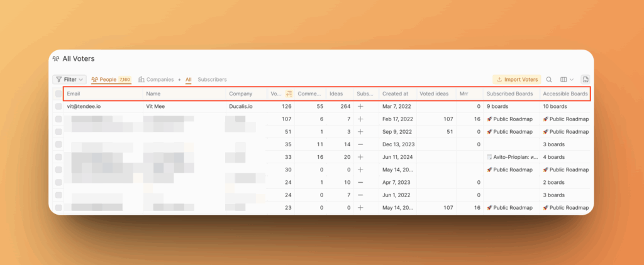Click the Created at column header

pyautogui.click(x=397, y=94)
